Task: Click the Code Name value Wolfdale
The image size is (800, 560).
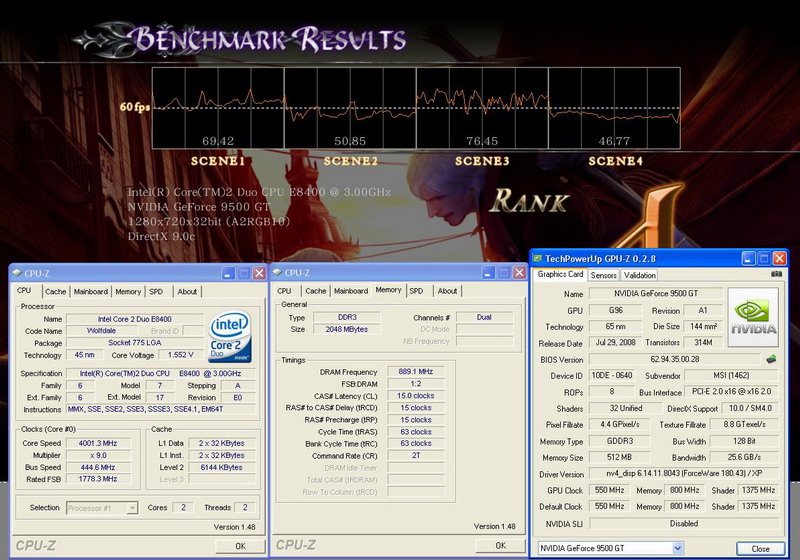Action: pyautogui.click(x=101, y=330)
